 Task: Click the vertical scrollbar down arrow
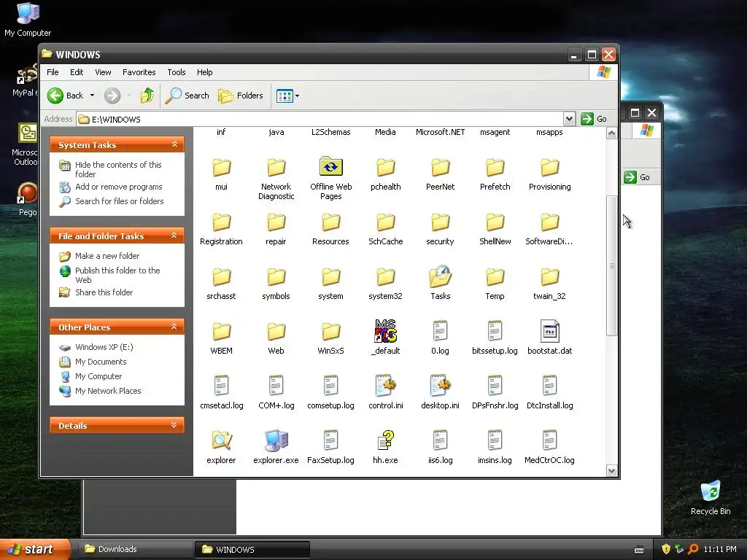tap(612, 471)
